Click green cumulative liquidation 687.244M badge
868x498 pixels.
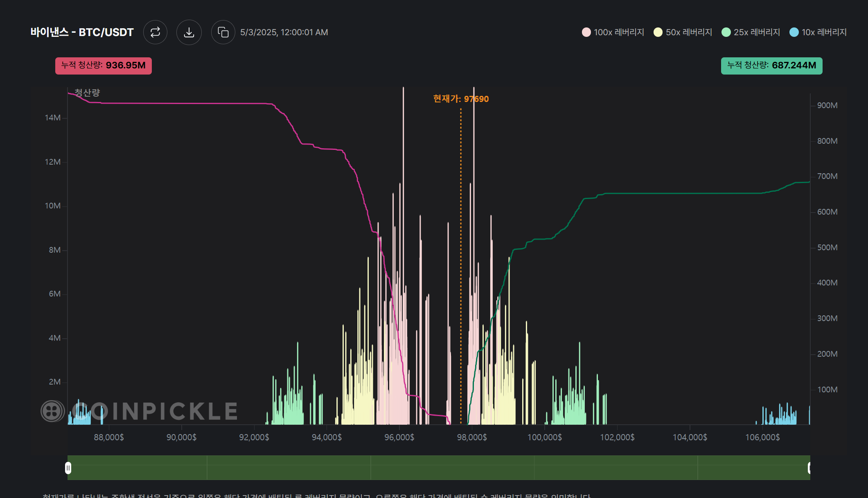point(771,66)
